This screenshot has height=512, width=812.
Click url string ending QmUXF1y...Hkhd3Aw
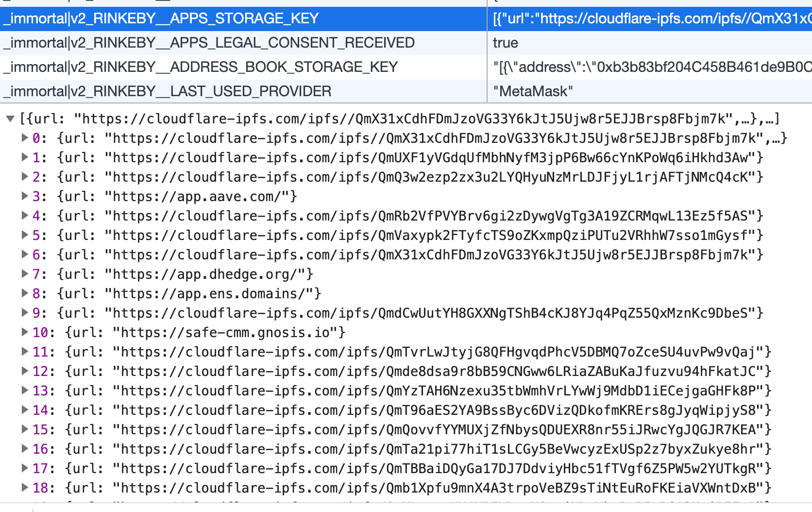pos(430,157)
